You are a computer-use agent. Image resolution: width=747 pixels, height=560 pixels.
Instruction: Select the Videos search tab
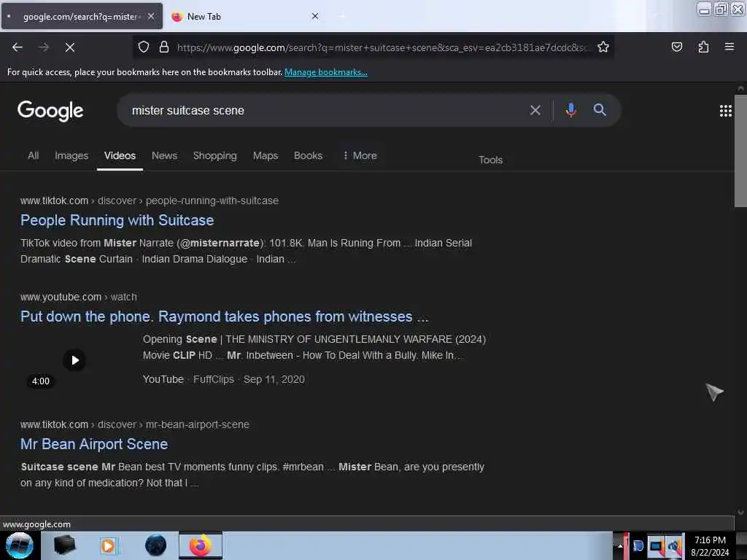[120, 156]
